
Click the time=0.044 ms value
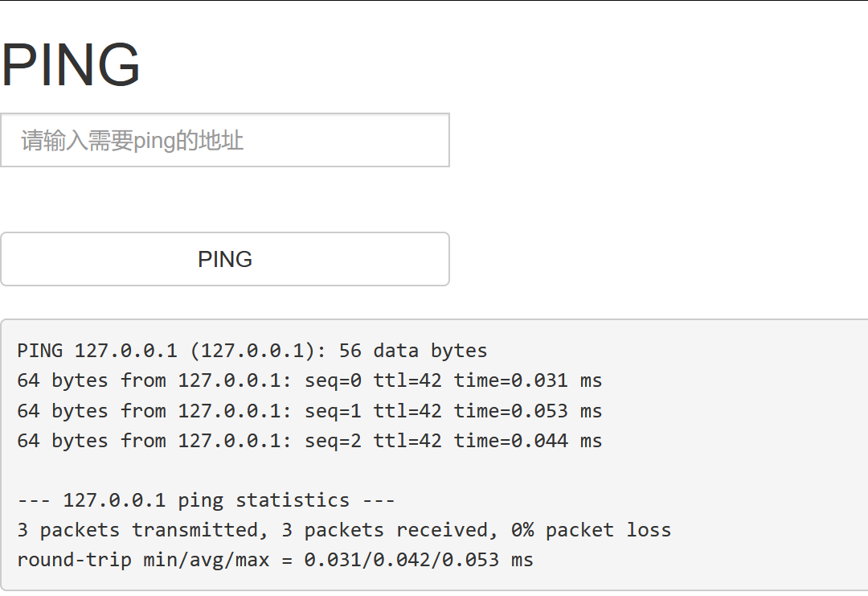click(x=527, y=441)
